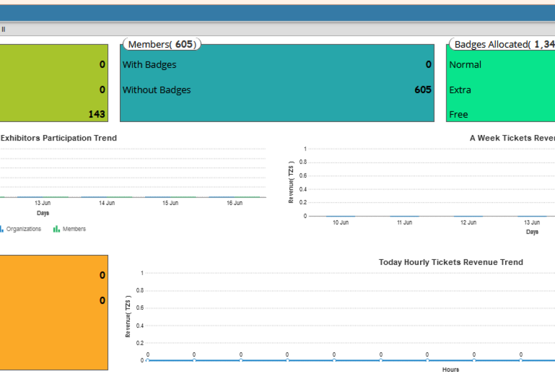Click the blue Organizations legend bar icon
Viewport: 555px width, 392px height.
point(2,229)
